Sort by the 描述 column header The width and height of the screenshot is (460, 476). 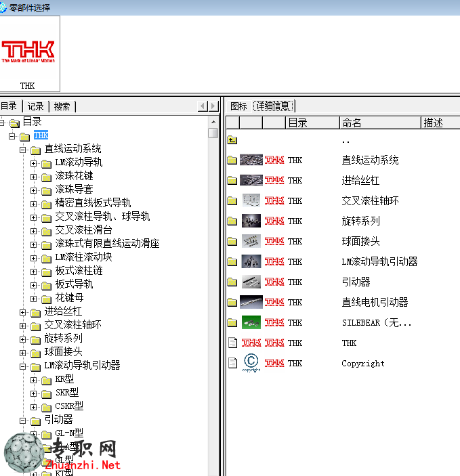click(x=440, y=123)
